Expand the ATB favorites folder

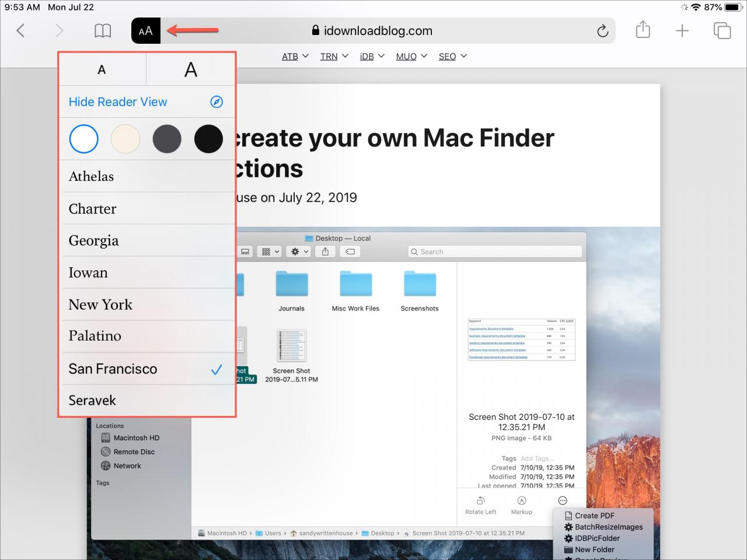(x=295, y=56)
